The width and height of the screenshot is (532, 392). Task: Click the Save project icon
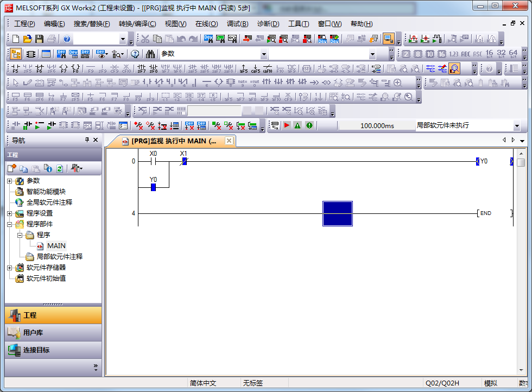39,39
